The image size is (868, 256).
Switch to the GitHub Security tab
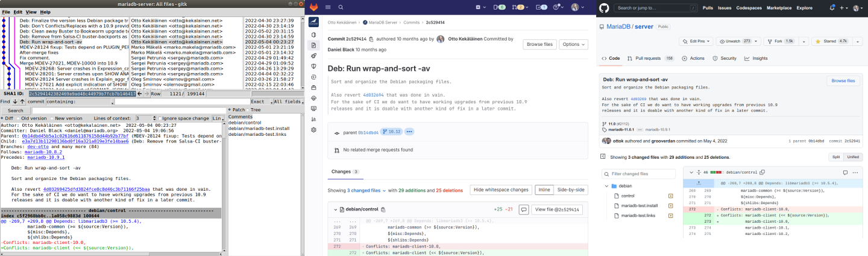click(725, 59)
